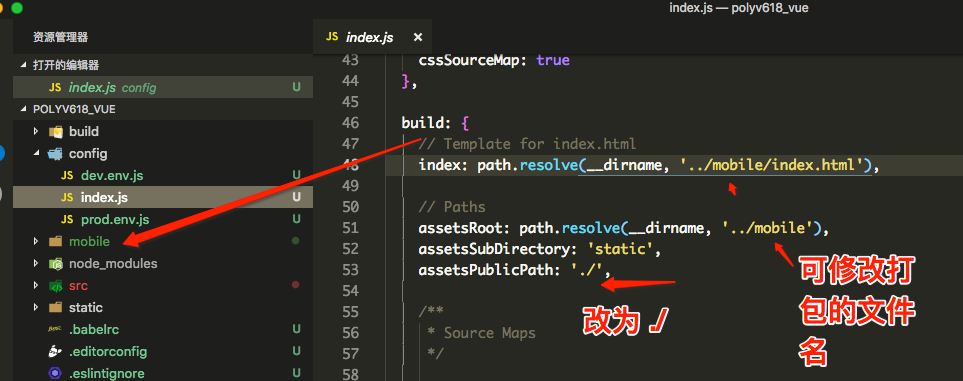Select index.js under config folder
Image resolution: width=963 pixels, height=381 pixels.
coord(163,198)
